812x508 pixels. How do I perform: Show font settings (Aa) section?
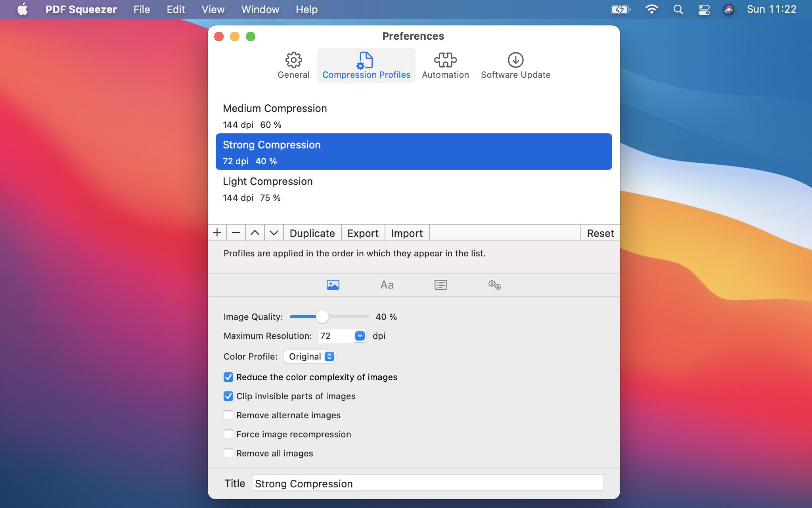coord(387,285)
